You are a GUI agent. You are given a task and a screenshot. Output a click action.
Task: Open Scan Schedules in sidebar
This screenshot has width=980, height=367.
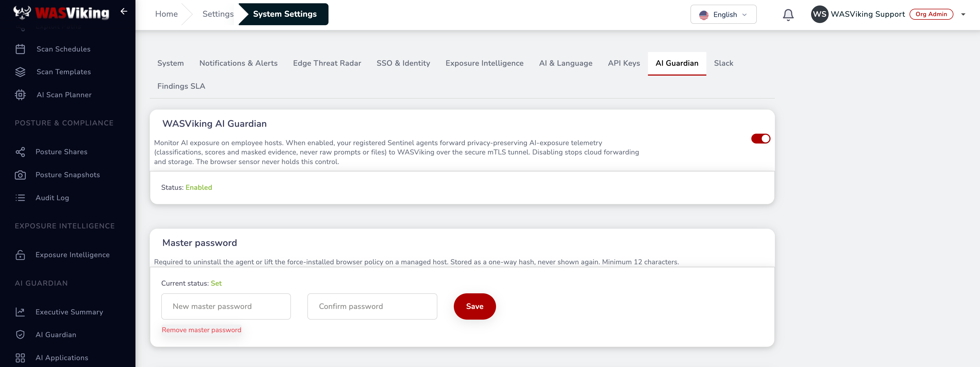click(63, 49)
